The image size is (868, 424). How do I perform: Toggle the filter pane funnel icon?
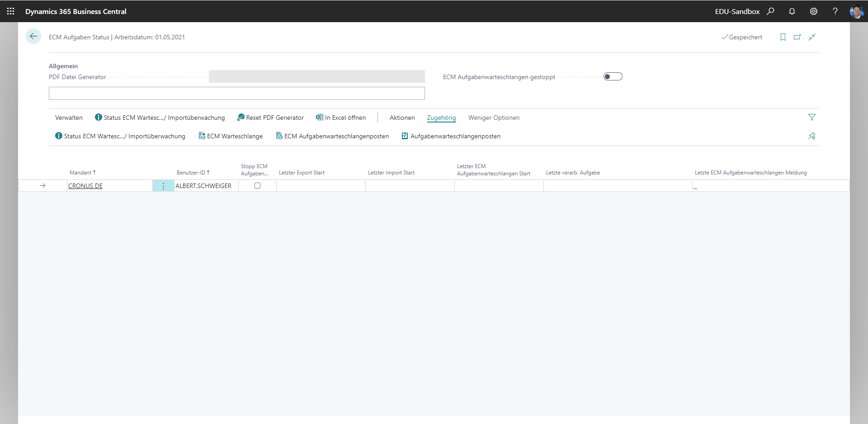[812, 118]
